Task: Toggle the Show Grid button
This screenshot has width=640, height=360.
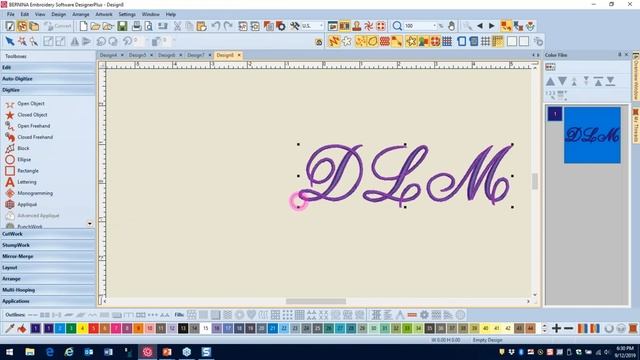Action: pos(485,41)
